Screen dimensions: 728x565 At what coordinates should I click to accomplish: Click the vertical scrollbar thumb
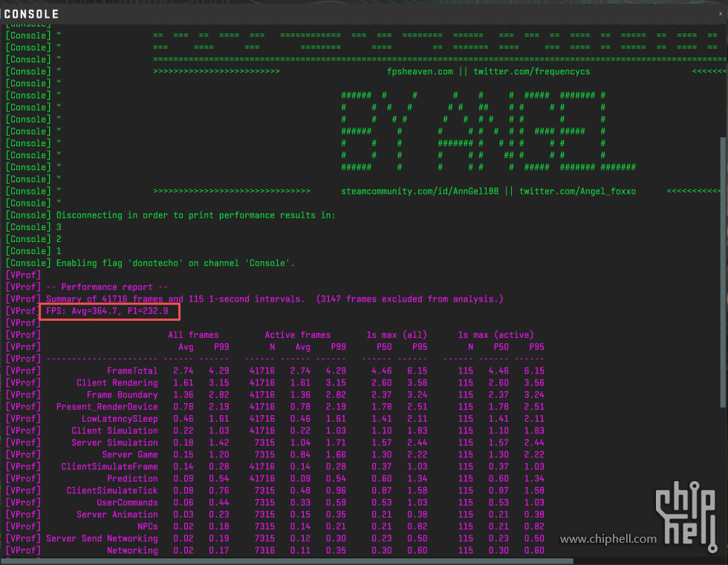(x=722, y=271)
